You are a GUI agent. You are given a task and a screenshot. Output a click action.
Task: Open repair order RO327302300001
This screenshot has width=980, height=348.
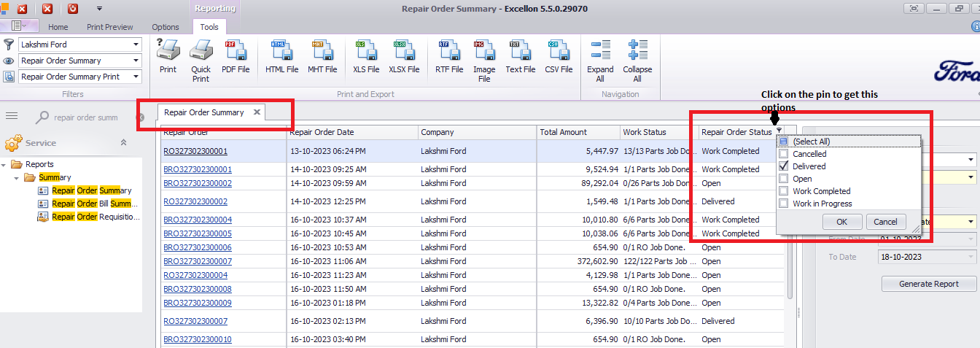pos(195,151)
